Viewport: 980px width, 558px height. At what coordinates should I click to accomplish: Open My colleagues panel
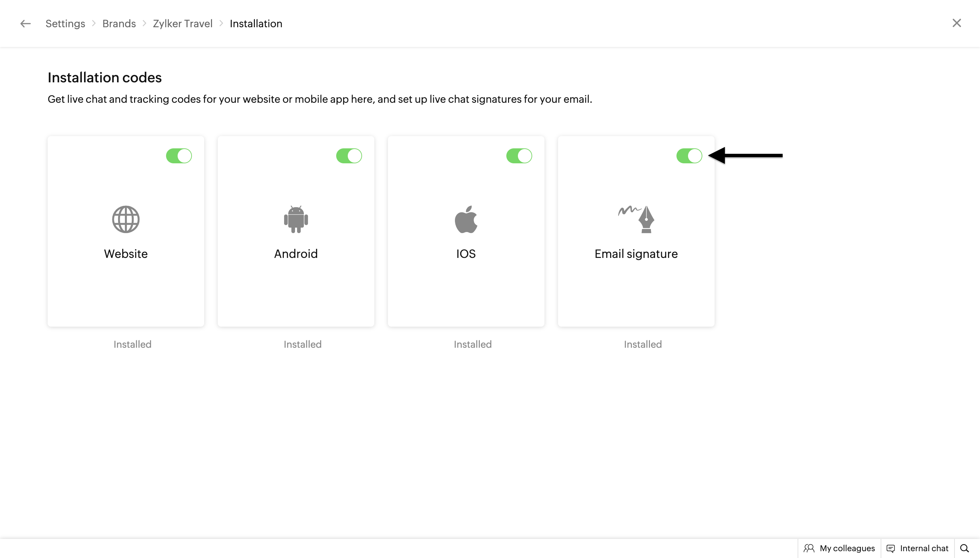tap(839, 548)
